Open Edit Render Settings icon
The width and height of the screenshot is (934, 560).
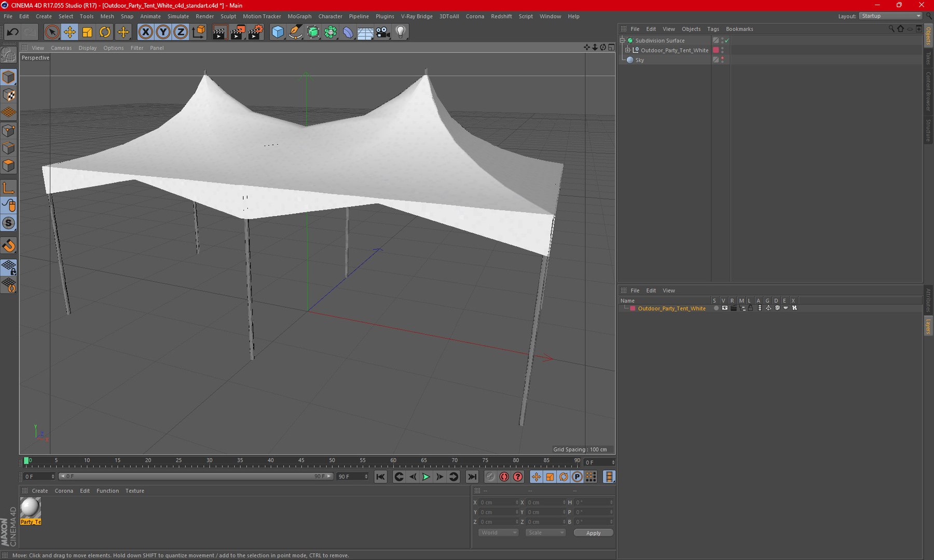point(255,32)
